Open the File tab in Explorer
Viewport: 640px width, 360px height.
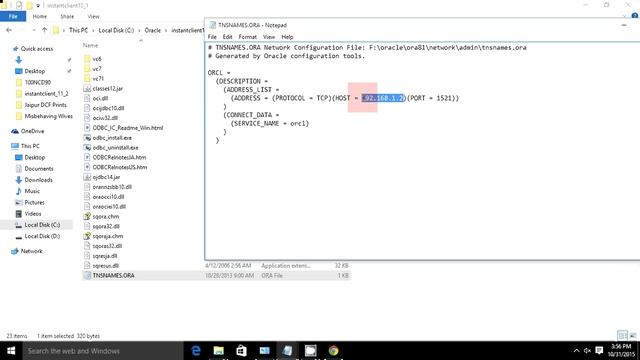click(13, 16)
